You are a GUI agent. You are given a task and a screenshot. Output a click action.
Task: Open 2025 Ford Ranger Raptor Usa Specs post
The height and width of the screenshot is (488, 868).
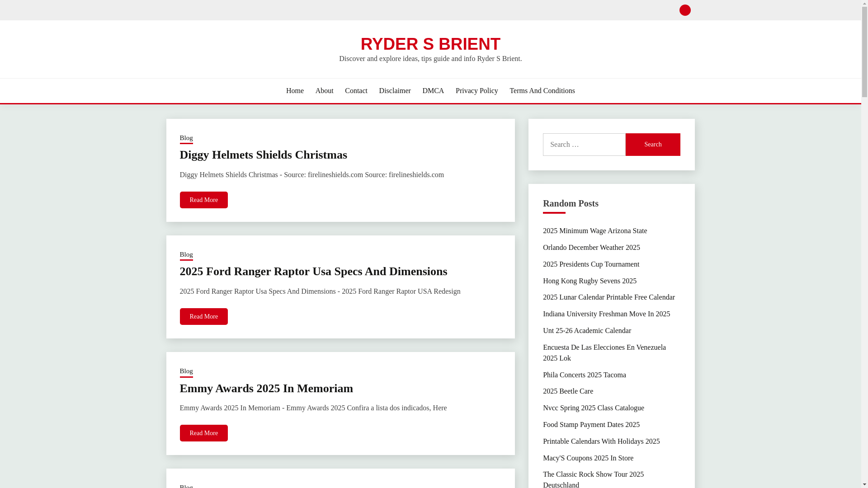click(313, 272)
